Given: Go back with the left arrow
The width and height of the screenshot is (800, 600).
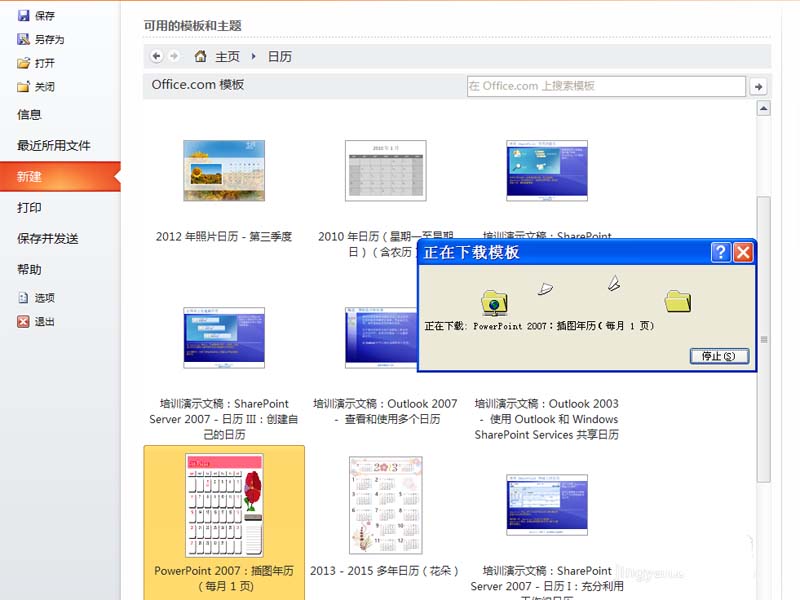Looking at the screenshot, I should click(157, 56).
